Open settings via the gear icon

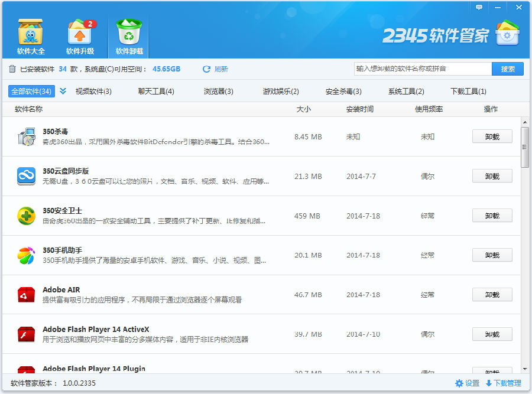[x=459, y=383]
